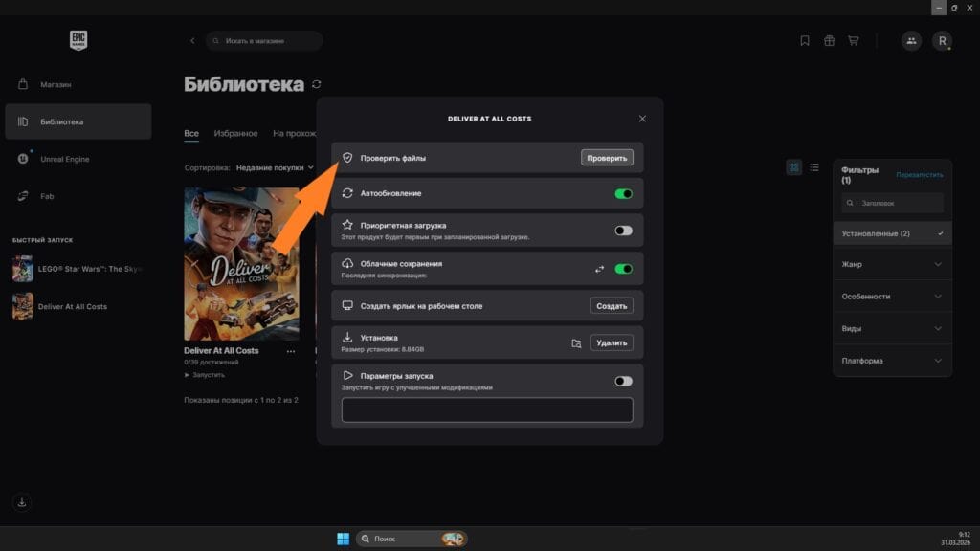The image size is (980, 551).
Task: Open Fab in the sidebar
Action: 78,196
